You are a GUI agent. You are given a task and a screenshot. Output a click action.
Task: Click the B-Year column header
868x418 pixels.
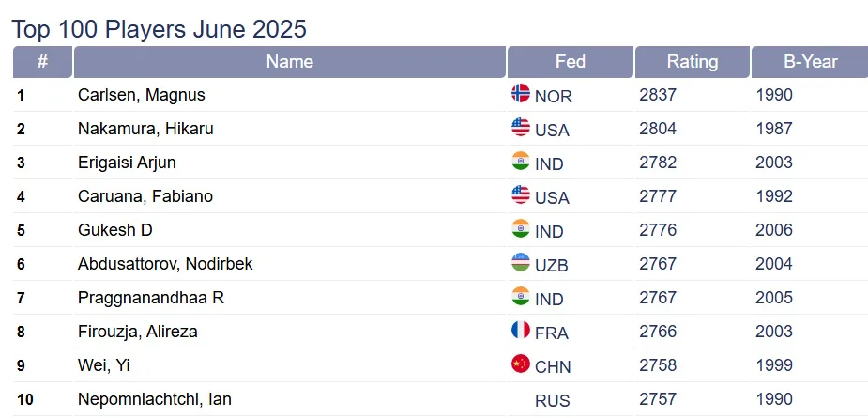(810, 62)
